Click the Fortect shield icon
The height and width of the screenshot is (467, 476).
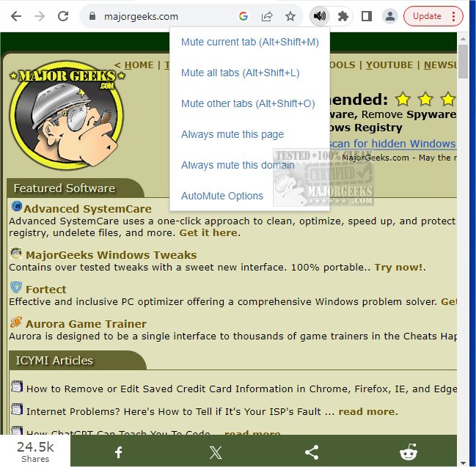(16, 287)
